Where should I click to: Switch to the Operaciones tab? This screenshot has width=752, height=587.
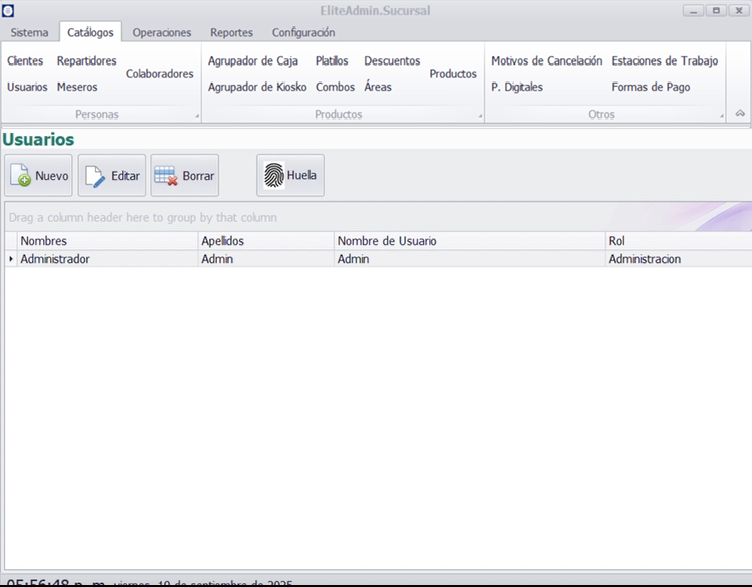tap(161, 32)
